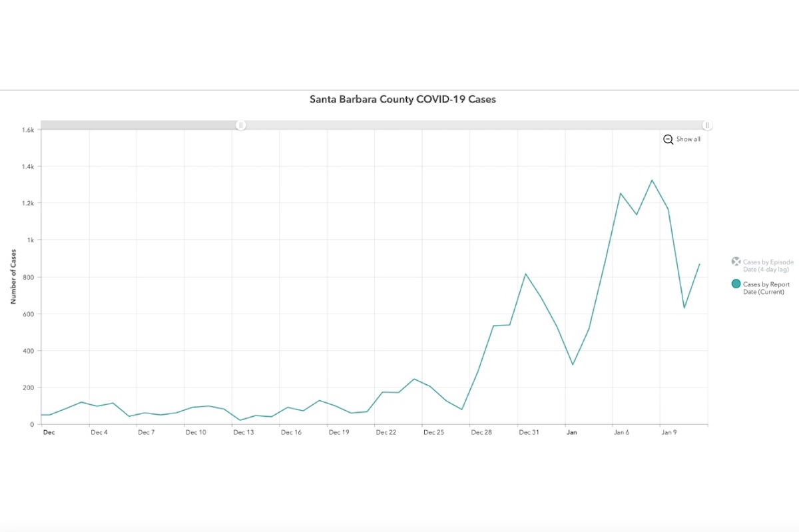Click the Jan 6 x-axis label
The image size is (799, 532).
point(622,432)
